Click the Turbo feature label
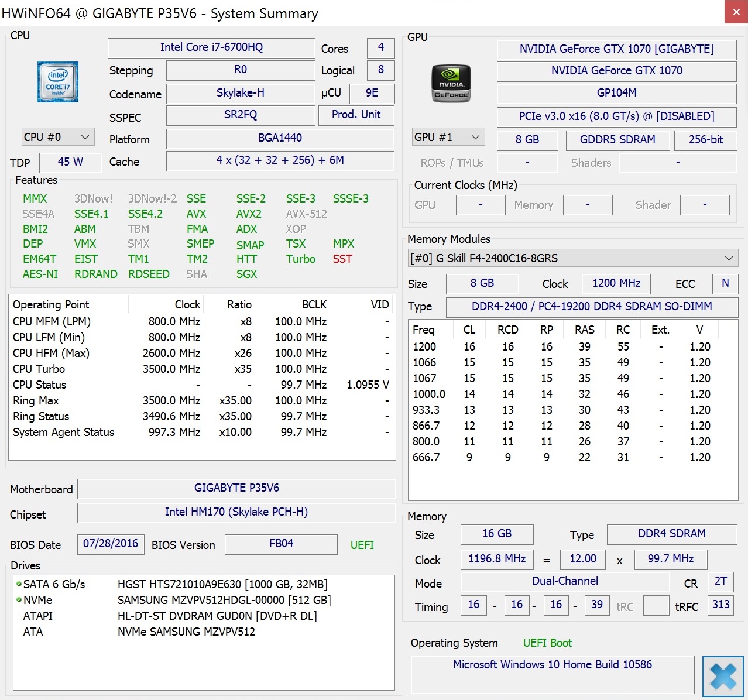Viewport: 748px width, 700px height. pyautogui.click(x=301, y=259)
